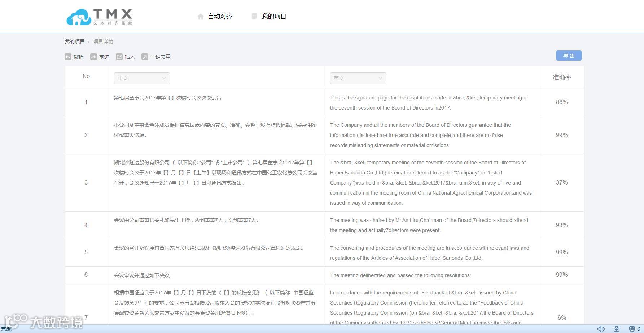Viewport: 644px width, 333px height.
Task: Click the speaker volume icon in status bar
Action: (x=601, y=329)
